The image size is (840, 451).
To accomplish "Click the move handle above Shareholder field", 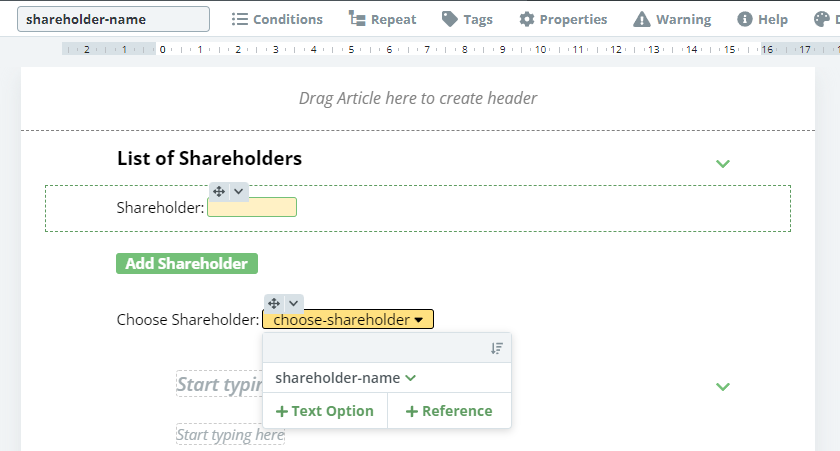I will pyautogui.click(x=219, y=191).
